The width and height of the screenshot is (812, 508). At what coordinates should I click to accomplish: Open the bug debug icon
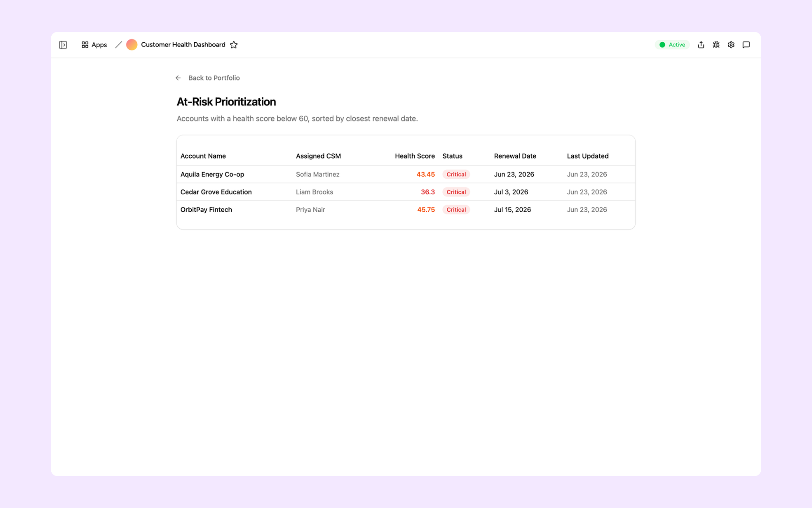click(716, 45)
